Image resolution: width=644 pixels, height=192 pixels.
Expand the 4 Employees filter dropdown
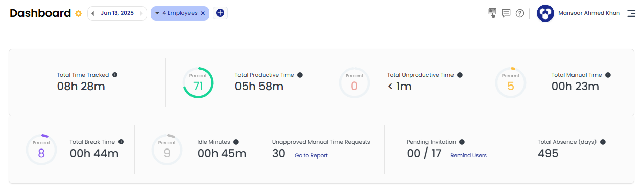coord(157,13)
